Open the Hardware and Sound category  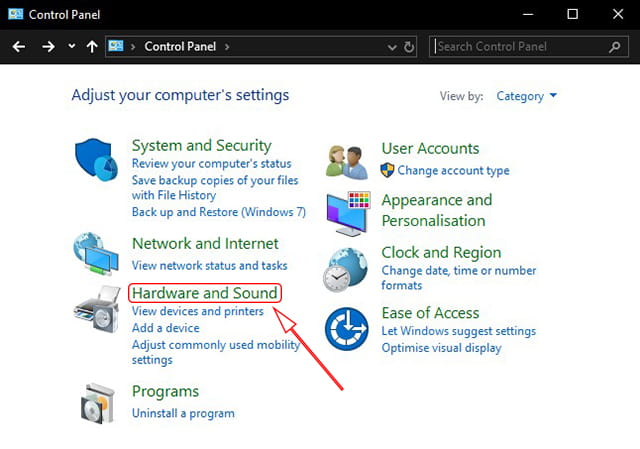[205, 293]
